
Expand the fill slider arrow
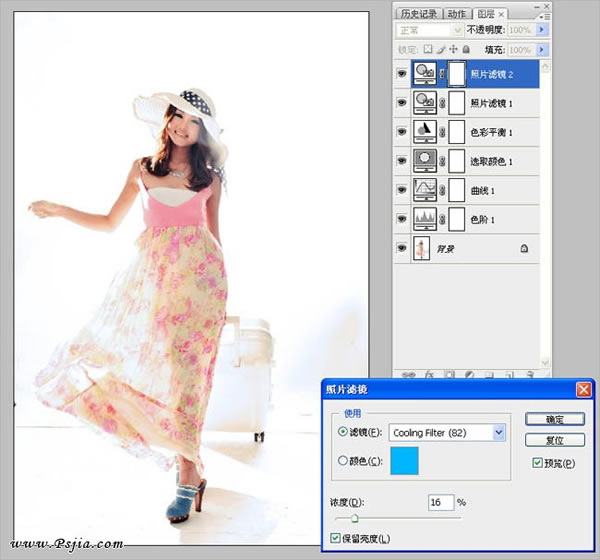point(541,49)
